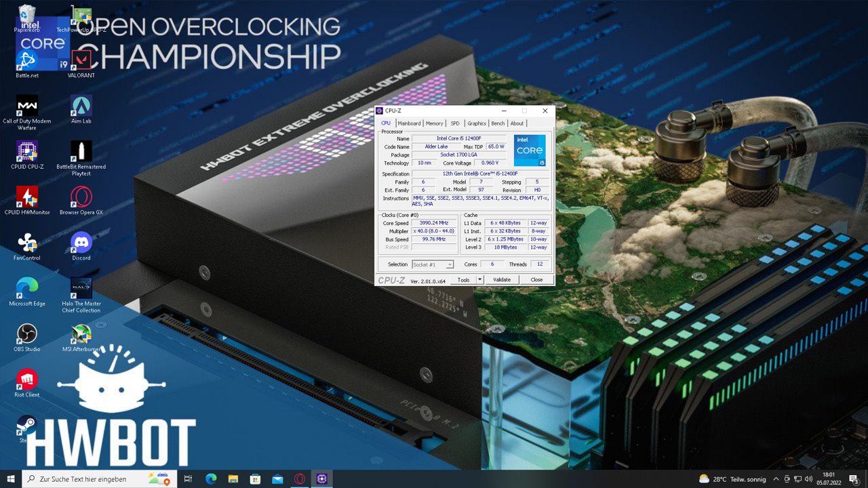
Task: Open Microsoft Store from taskbar
Action: (256, 479)
